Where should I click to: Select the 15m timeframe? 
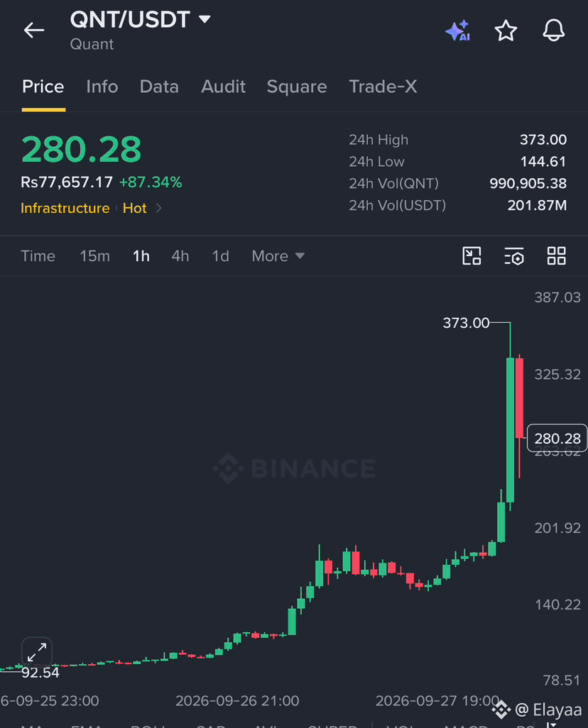[x=95, y=256]
